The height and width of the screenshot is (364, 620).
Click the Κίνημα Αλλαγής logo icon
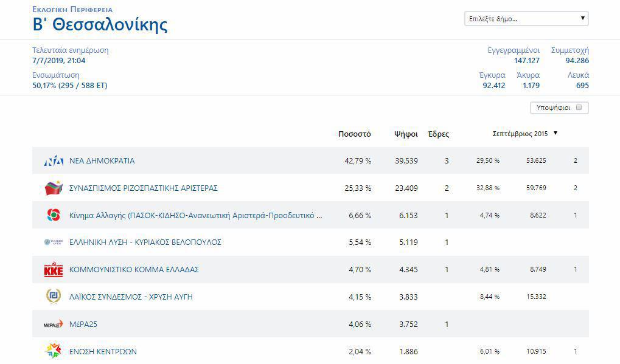click(x=54, y=215)
